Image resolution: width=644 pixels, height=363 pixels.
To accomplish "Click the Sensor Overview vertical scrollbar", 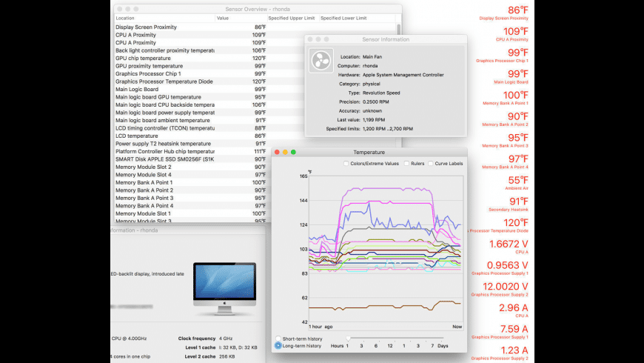I will tap(398, 29).
